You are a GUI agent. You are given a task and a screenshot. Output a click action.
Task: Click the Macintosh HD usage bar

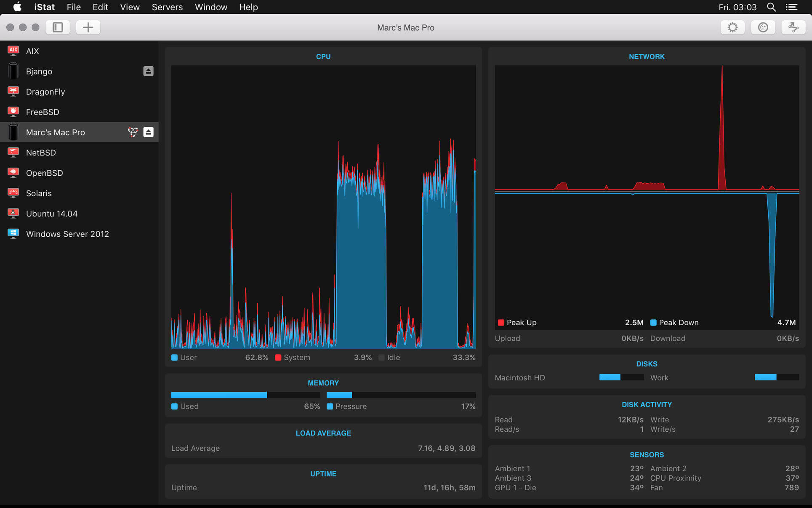[621, 377]
